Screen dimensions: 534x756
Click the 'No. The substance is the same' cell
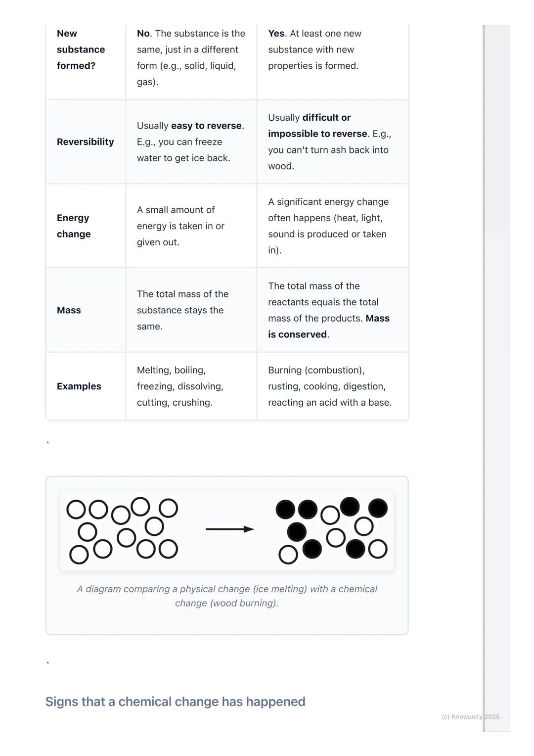pos(191,57)
